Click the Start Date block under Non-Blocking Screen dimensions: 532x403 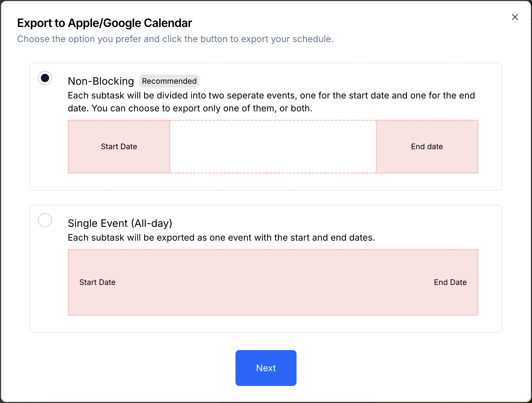click(x=119, y=147)
